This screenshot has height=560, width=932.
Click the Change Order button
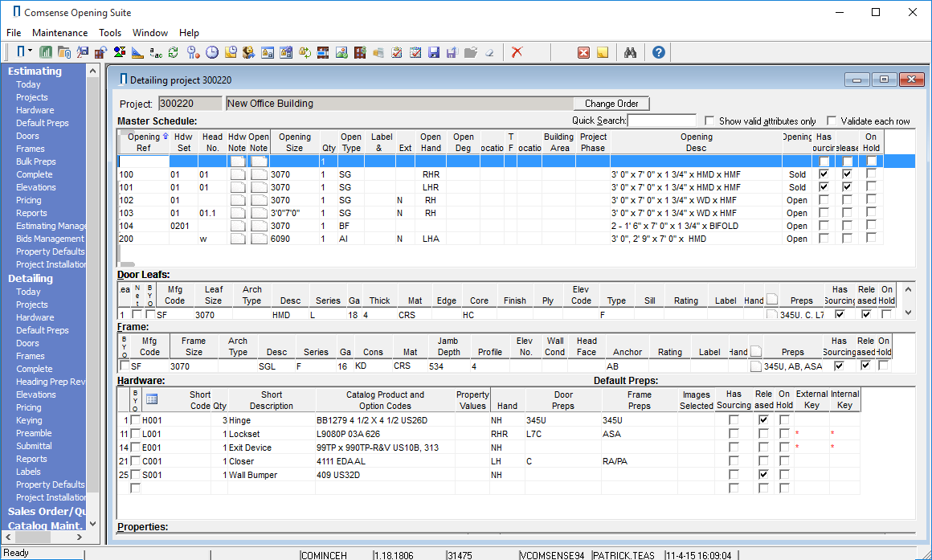coord(611,104)
